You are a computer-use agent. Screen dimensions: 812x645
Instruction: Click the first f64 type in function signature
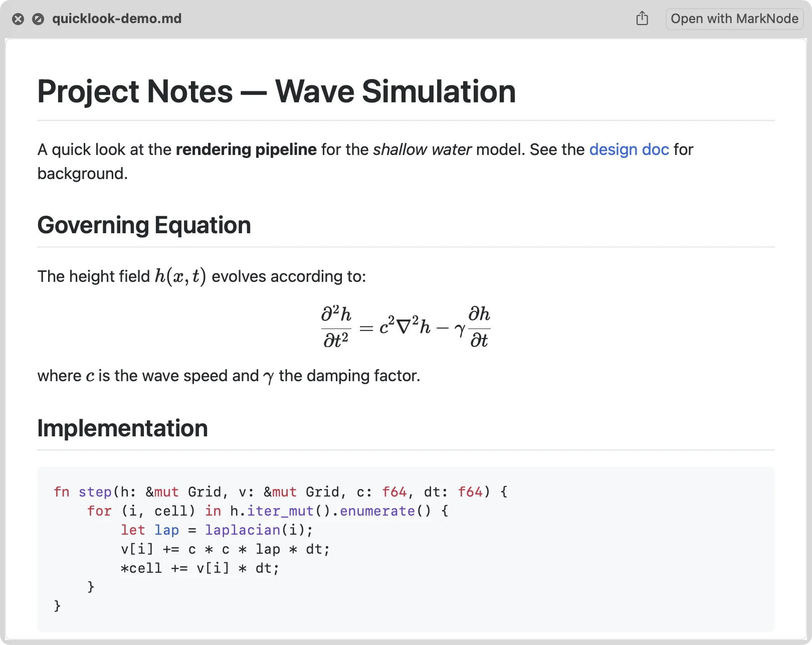click(x=394, y=492)
